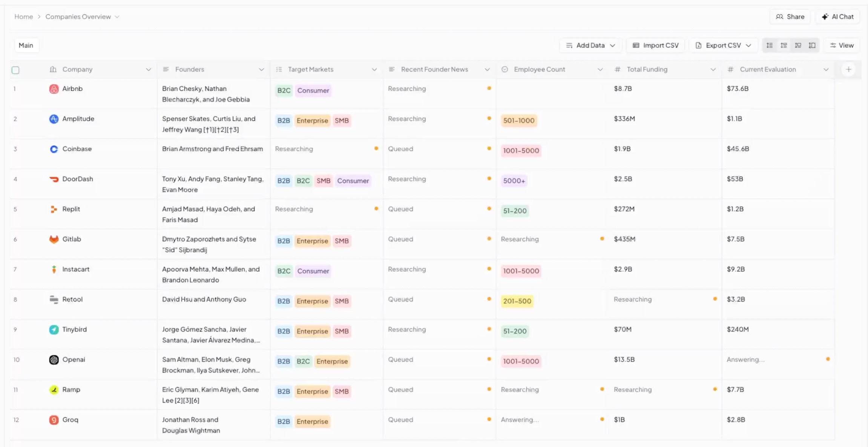Click the Companies Overview breadcrumb
Screen dimensions: 868x447
coord(78,17)
